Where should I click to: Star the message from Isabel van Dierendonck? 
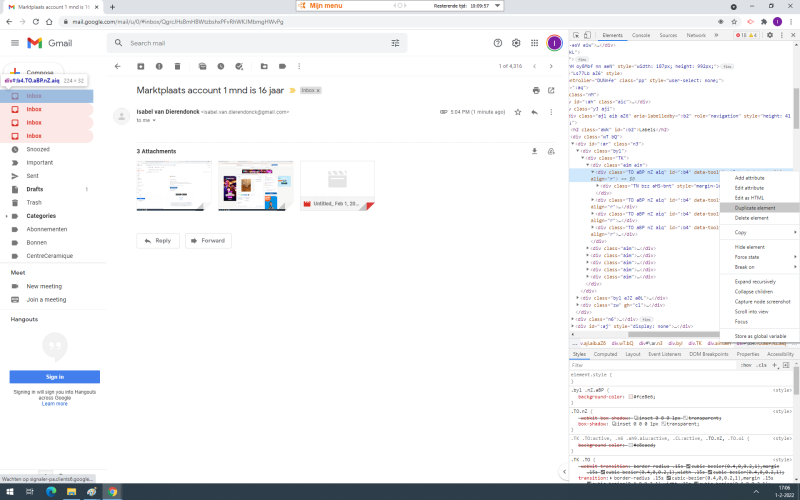point(518,112)
